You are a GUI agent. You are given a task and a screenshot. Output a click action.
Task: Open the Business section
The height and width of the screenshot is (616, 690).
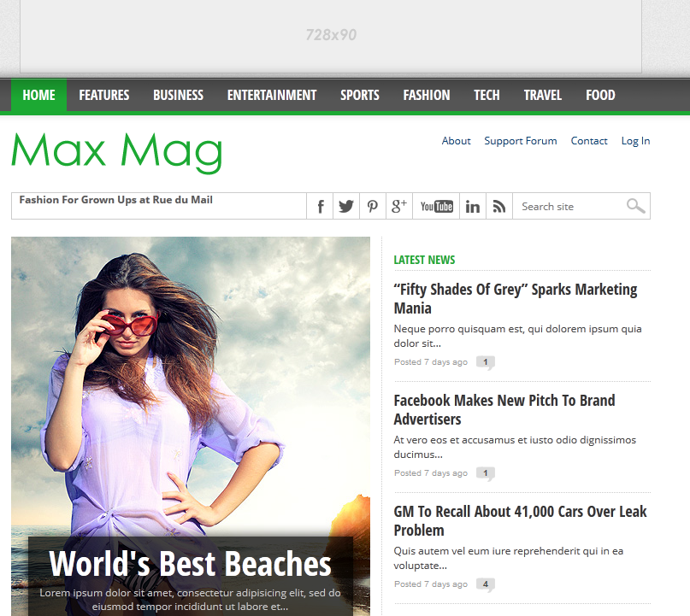pyautogui.click(x=178, y=95)
